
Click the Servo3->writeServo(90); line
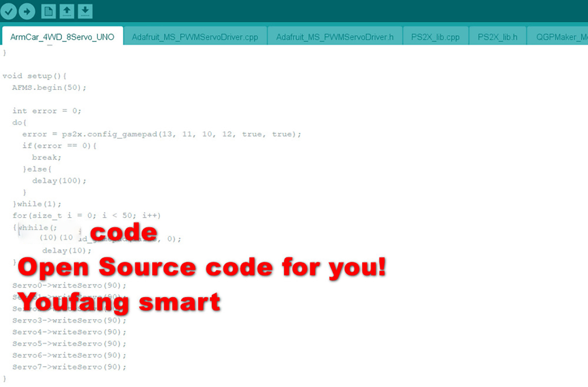(x=69, y=320)
